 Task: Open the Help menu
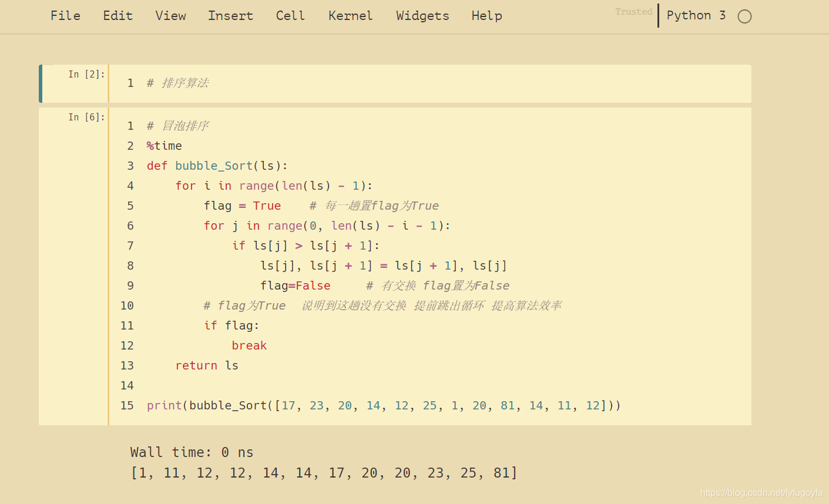486,16
